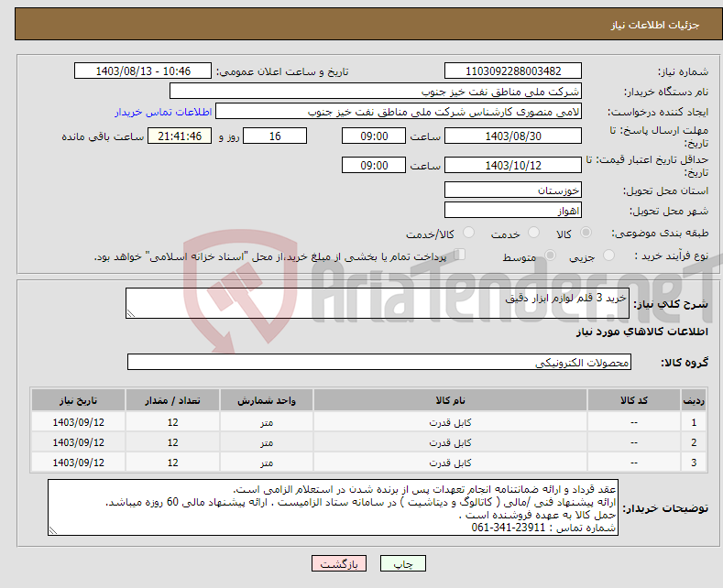Click کابل قدرت in row 2
723x588 pixels.
click(x=450, y=442)
